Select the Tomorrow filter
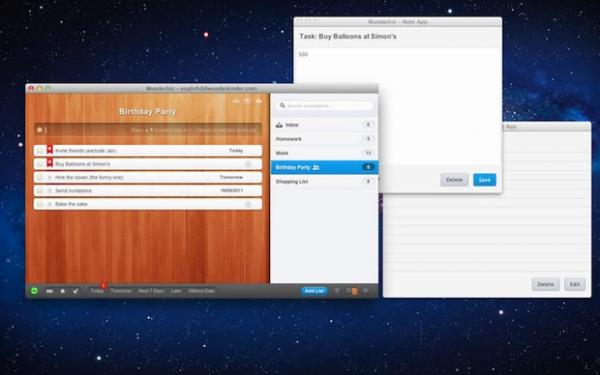This screenshot has width=600, height=375. (121, 291)
